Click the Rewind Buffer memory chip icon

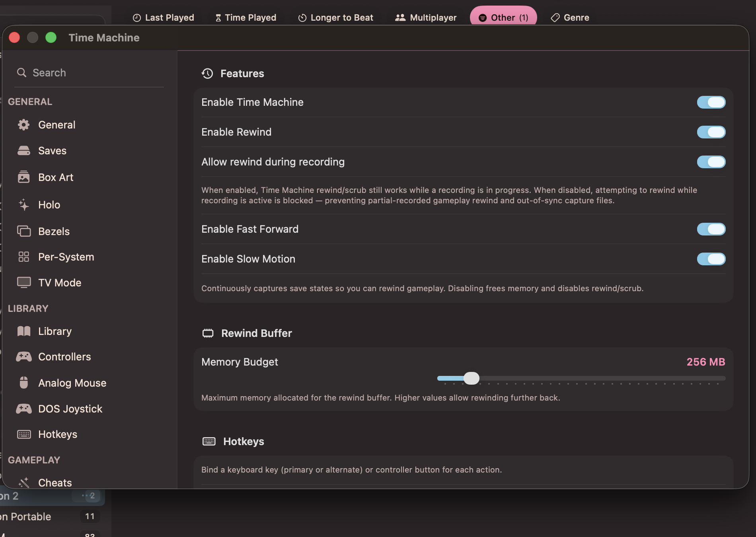click(208, 333)
